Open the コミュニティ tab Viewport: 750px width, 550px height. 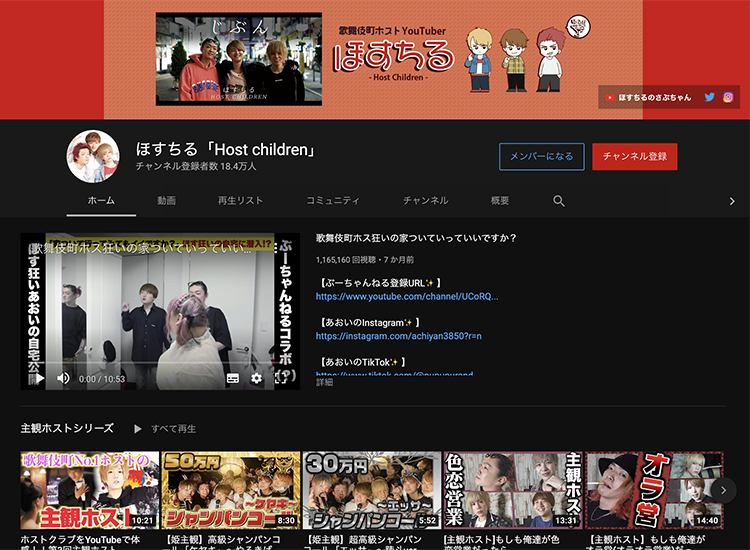click(x=332, y=201)
